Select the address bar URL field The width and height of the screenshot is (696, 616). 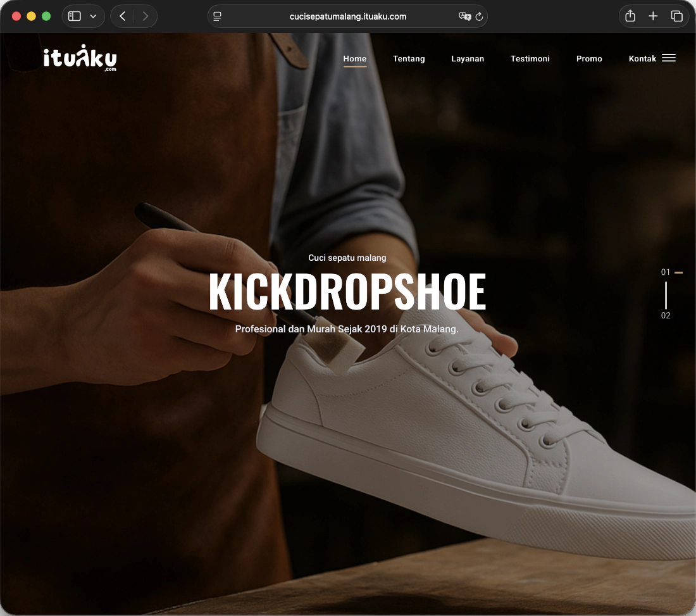[347, 16]
